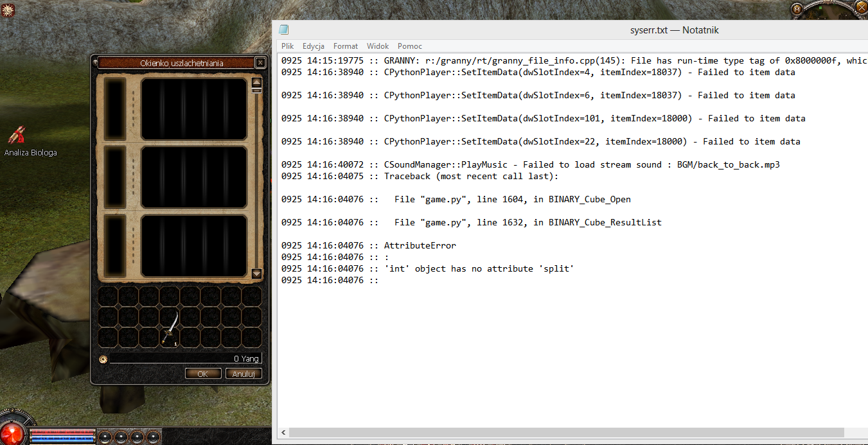Image resolution: width=868 pixels, height=445 pixels.
Task: Click the dwSlotIndex=22 error line
Action: (541, 141)
